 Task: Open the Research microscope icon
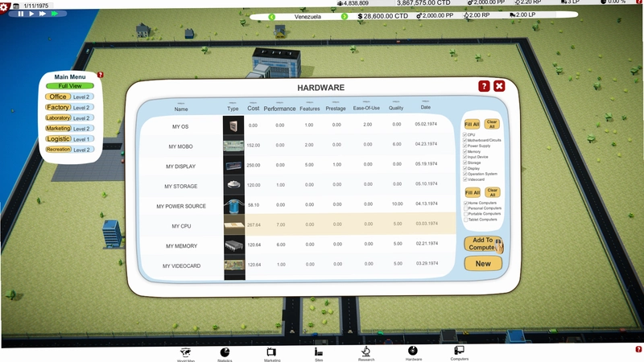[x=365, y=352]
